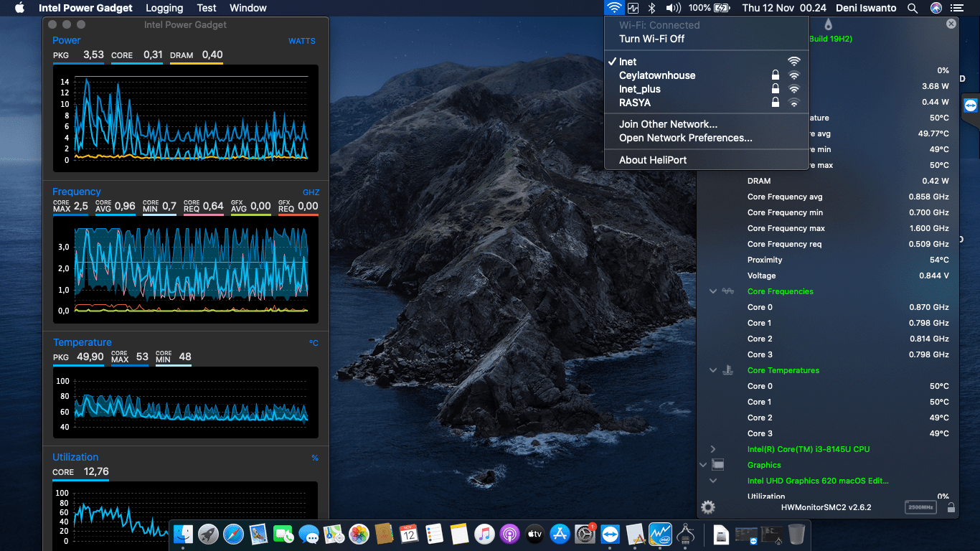
Task: Open Finder in the Dock
Action: [x=183, y=534]
